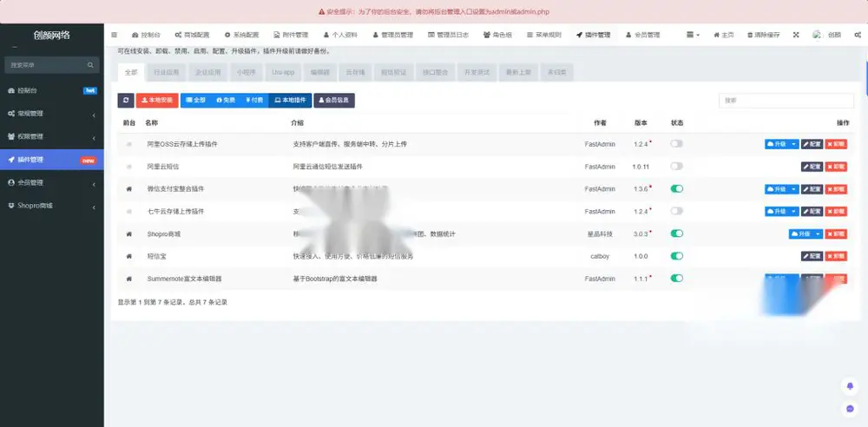This screenshot has height=427, width=868.
Task: Open upgrade caret for 微信支付宝整合插件
Action: 794,189
